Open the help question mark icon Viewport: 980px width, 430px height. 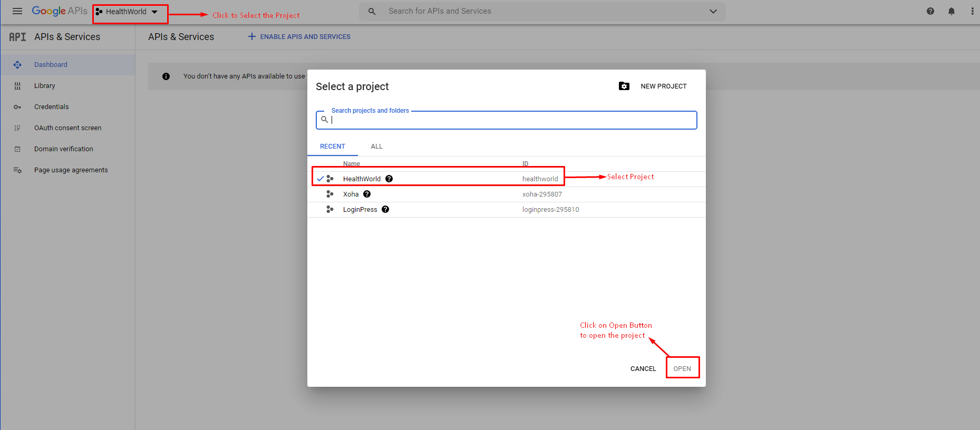pos(930,11)
